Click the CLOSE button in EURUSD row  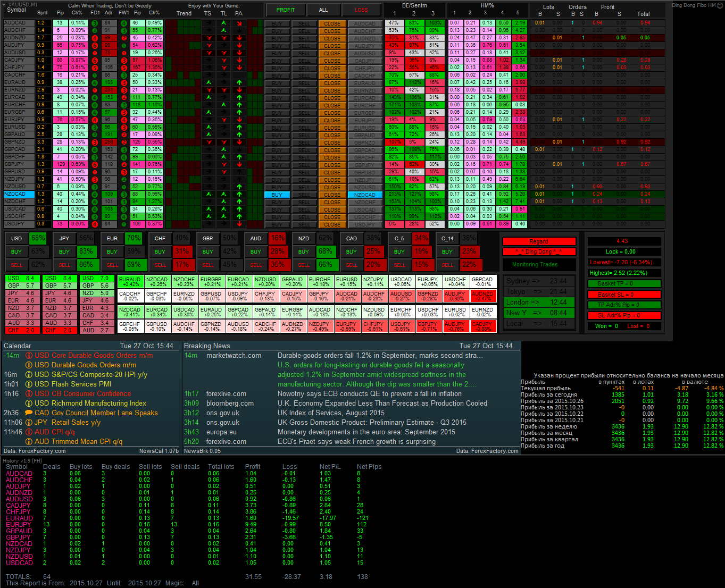click(x=332, y=128)
